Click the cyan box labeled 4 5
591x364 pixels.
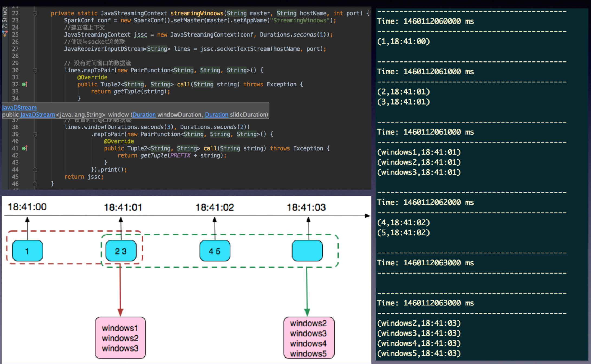[215, 251]
